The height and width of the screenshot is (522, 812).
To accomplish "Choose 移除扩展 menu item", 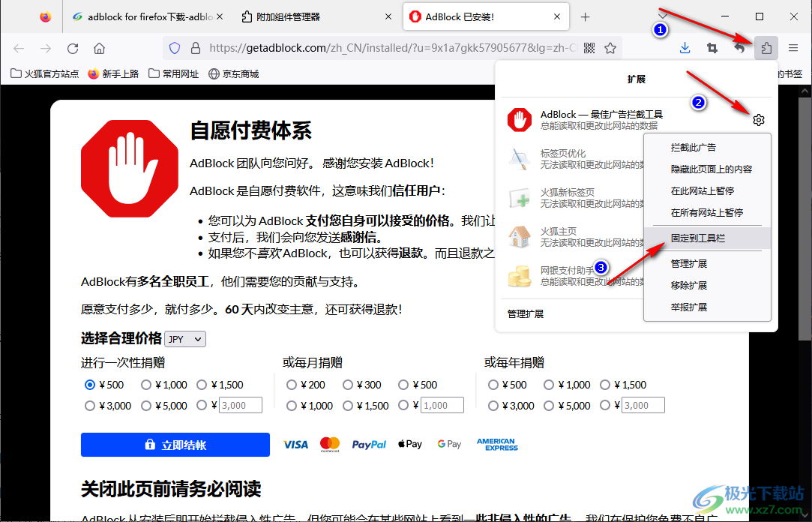I will point(707,285).
